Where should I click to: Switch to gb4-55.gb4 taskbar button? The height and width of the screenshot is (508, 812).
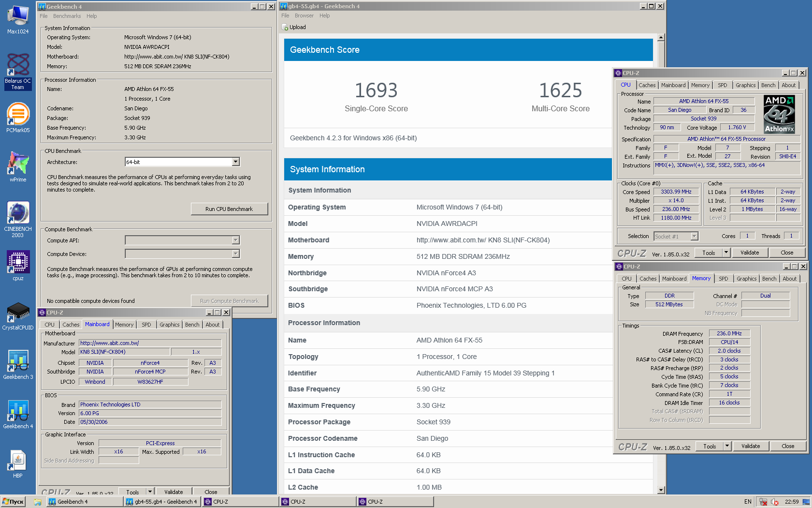(162, 502)
